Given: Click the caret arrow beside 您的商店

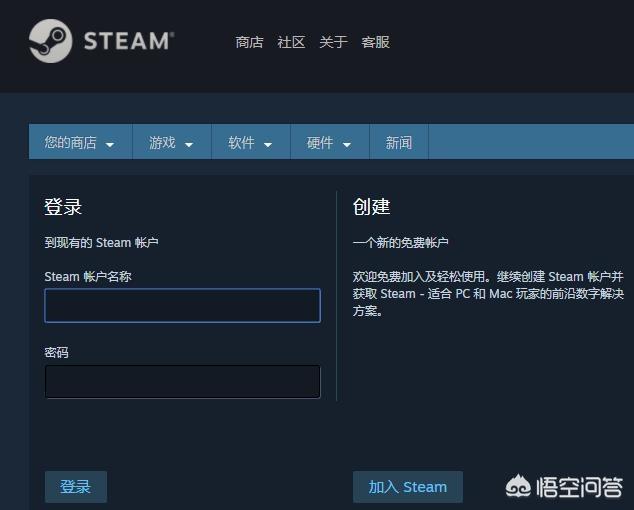Looking at the screenshot, I should coord(110,145).
